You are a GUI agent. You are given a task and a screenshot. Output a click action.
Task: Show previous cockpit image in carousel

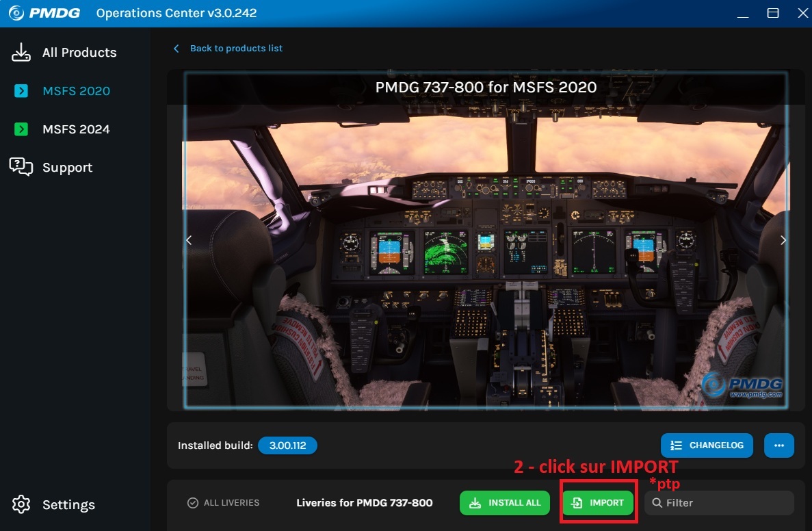click(x=189, y=240)
